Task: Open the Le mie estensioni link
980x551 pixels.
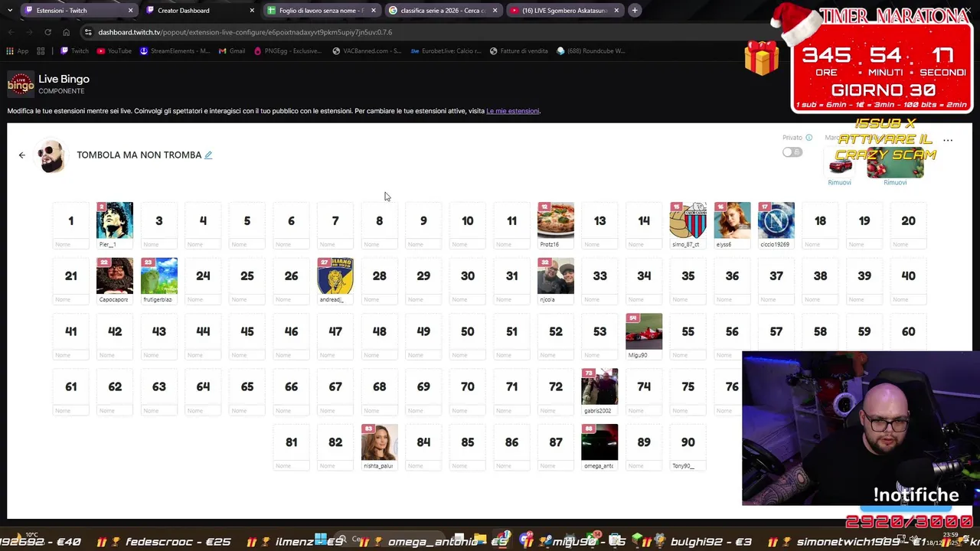Action: (512, 111)
